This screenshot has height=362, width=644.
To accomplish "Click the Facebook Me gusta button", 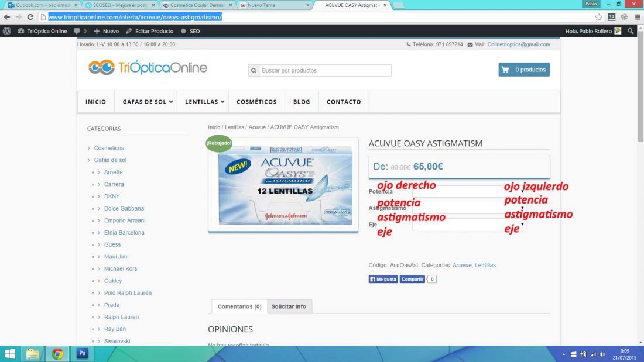I will click(383, 279).
